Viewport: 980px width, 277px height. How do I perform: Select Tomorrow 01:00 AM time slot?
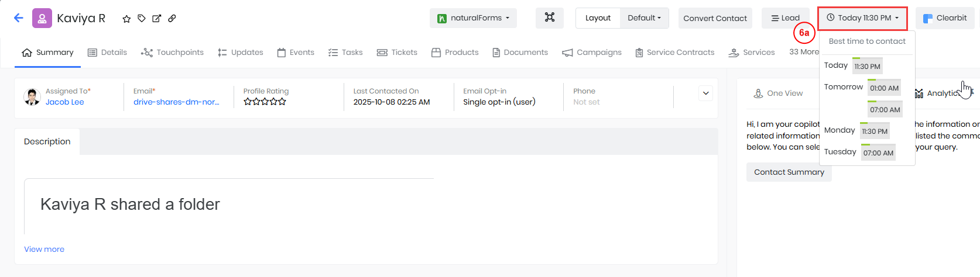pyautogui.click(x=884, y=88)
